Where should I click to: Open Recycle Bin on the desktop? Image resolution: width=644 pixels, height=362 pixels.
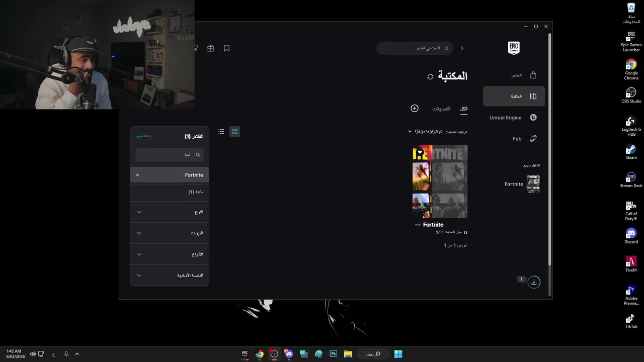(631, 14)
